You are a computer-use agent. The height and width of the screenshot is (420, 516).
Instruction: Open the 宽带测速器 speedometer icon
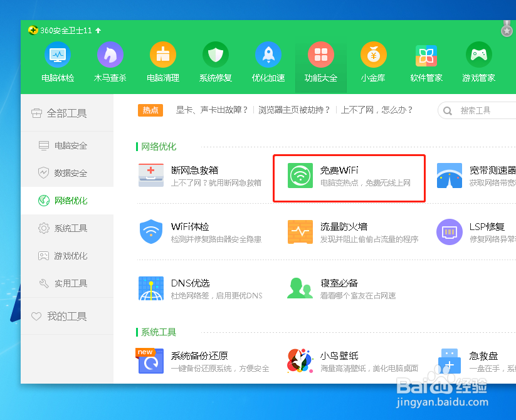pos(449,176)
